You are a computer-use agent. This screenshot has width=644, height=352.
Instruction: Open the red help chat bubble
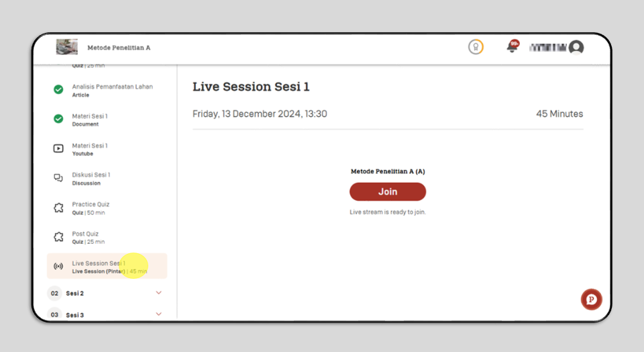592,300
